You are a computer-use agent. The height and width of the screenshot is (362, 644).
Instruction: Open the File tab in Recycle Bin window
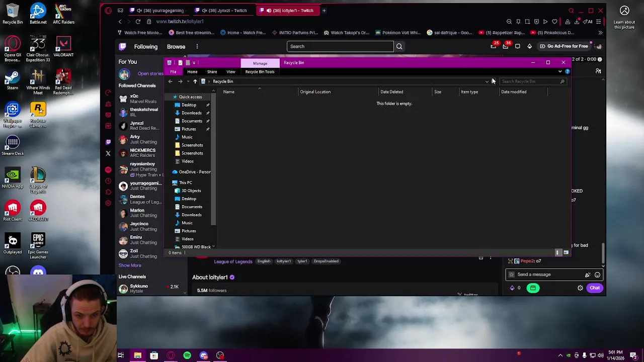173,72
